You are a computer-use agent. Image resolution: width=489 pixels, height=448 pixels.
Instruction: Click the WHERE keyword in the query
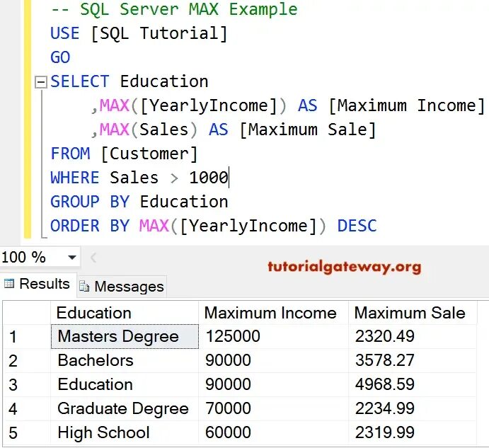click(75, 178)
